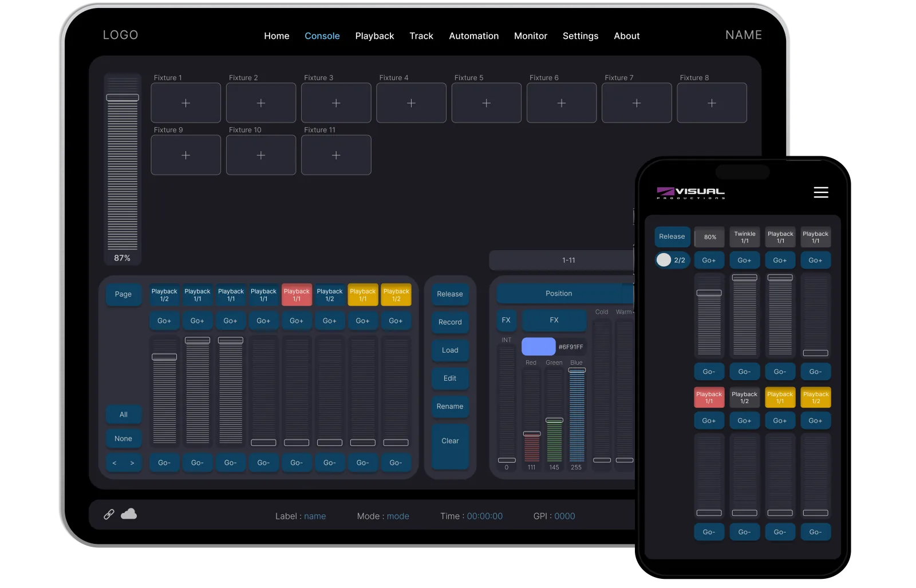Viewport: 916px width, 588px height.
Task: Click the LOGO in tablet header
Action: (x=120, y=35)
